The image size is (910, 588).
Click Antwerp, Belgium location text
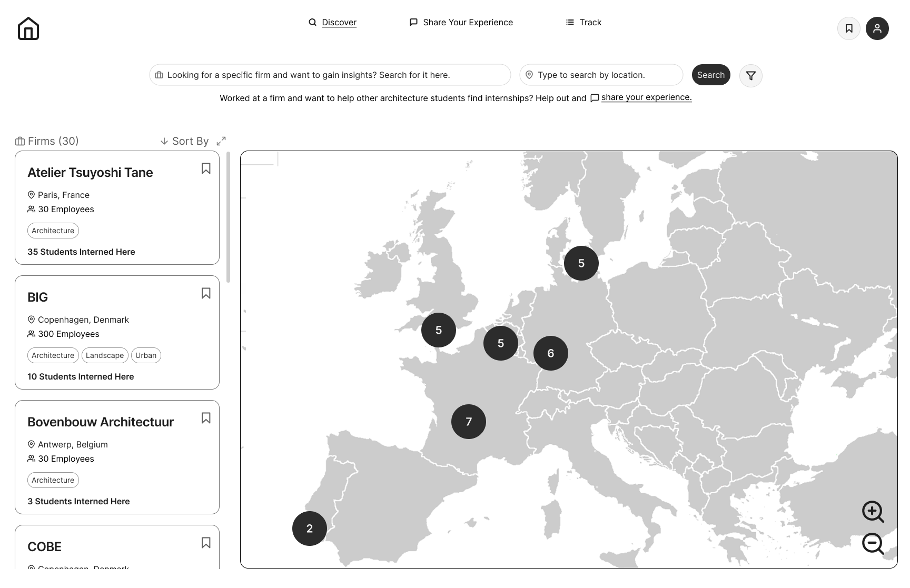click(x=73, y=444)
